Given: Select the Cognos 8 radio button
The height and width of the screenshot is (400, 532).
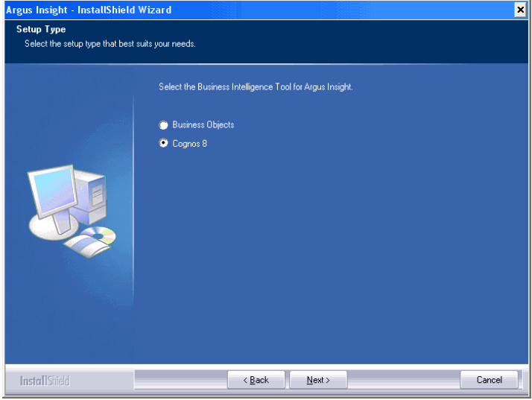Looking at the screenshot, I should coord(163,143).
